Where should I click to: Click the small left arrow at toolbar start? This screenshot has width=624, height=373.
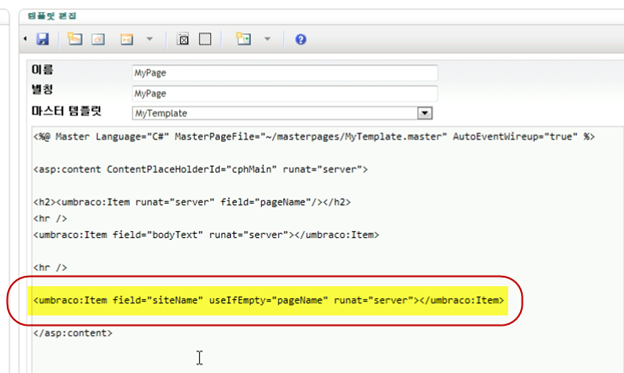coord(25,39)
